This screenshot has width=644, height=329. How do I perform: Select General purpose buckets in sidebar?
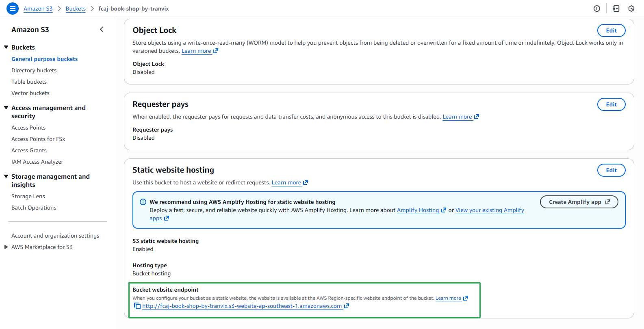click(45, 59)
